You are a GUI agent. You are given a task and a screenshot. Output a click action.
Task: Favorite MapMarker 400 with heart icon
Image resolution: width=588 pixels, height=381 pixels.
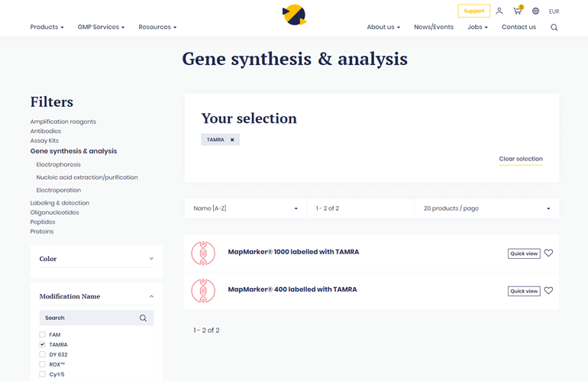point(548,291)
